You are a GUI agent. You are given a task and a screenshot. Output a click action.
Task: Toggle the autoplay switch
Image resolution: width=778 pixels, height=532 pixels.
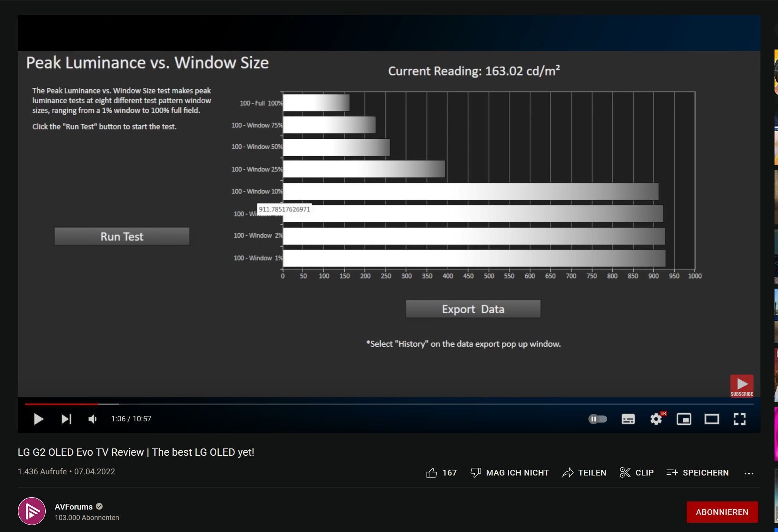[x=597, y=419]
